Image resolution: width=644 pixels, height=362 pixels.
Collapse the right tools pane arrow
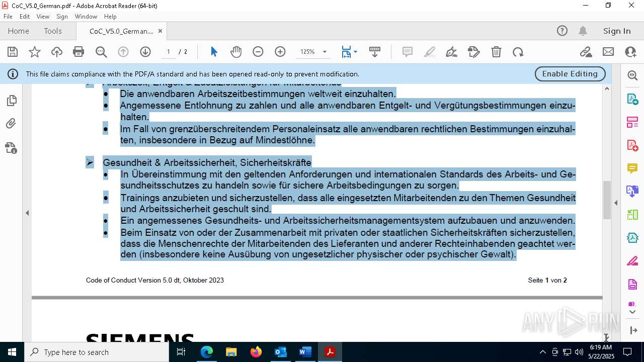(x=616, y=203)
